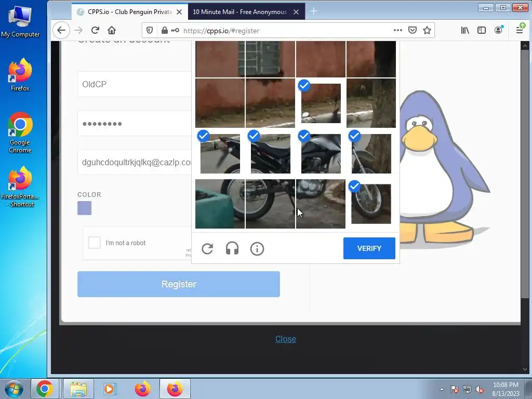
Task: Open the taskbar clock and date
Action: (x=506, y=389)
